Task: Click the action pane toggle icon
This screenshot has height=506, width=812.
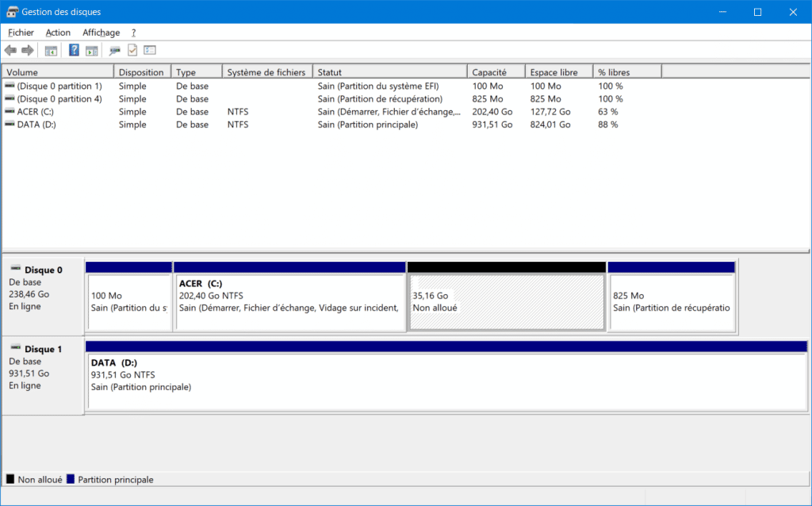Action: [92, 51]
